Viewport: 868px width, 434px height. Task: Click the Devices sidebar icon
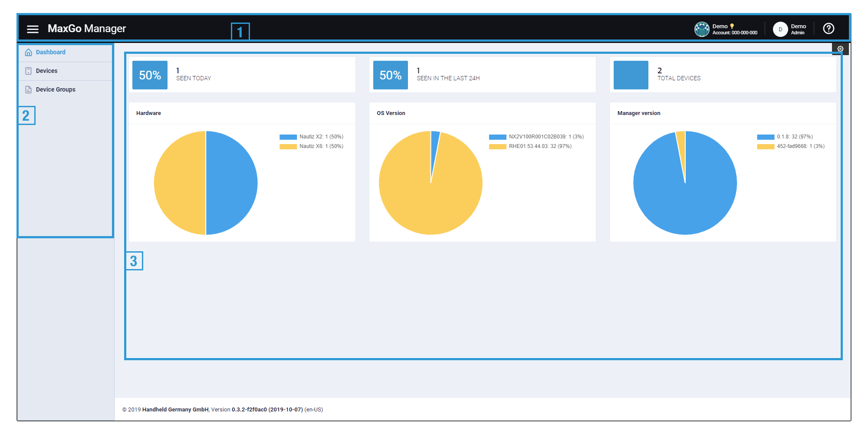point(29,71)
